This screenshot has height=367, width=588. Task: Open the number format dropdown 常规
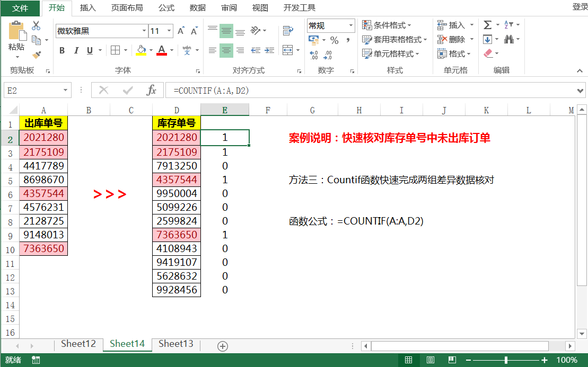(350, 25)
